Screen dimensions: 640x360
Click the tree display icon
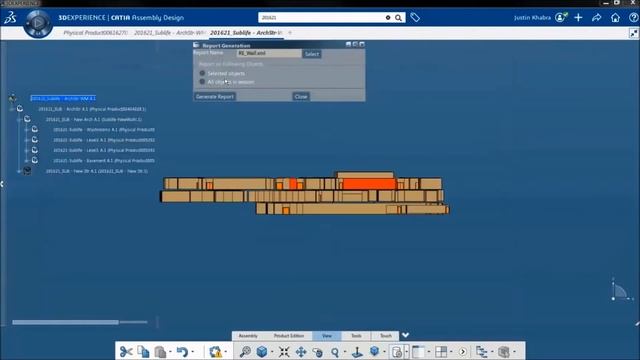coord(418,351)
